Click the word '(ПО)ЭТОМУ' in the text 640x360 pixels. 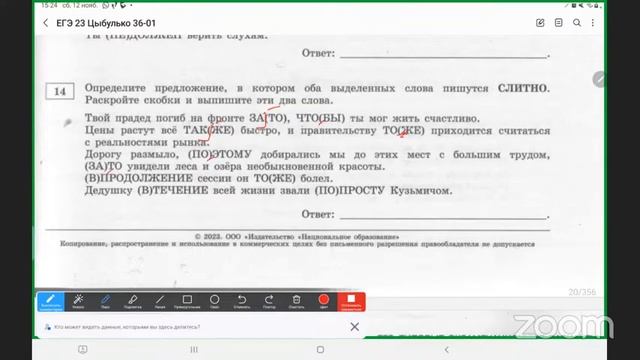click(x=220, y=155)
